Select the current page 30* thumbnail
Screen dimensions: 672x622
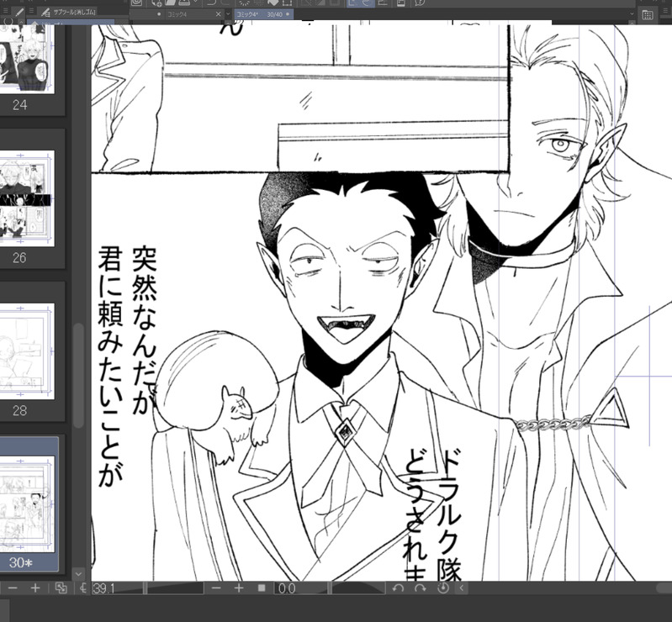pos(29,504)
